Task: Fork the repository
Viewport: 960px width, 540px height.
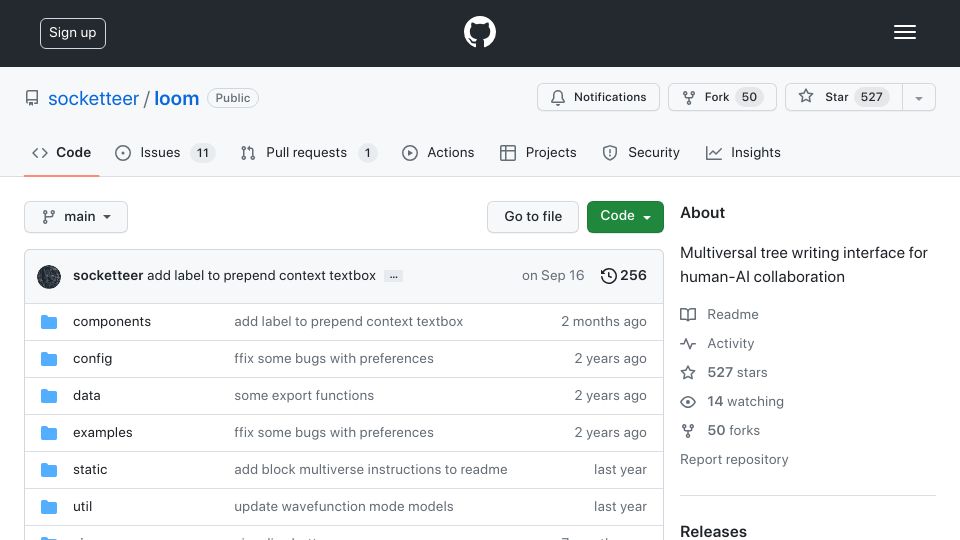Action: [x=722, y=97]
